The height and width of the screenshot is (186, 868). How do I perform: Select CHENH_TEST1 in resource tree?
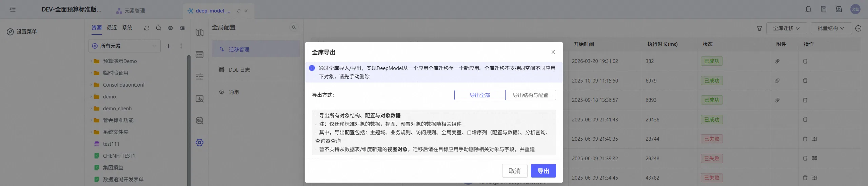point(119,156)
